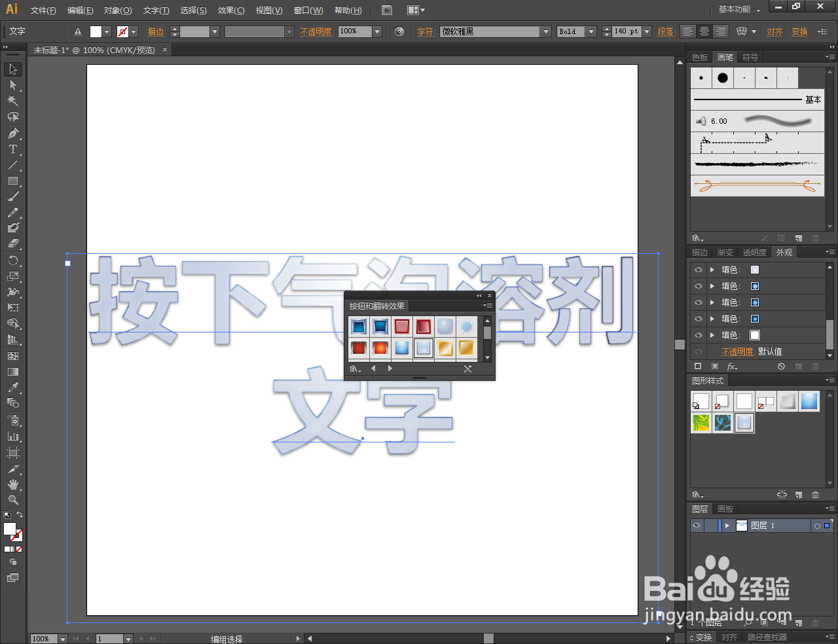Viewport: 838px width, 644px height.
Task: Select the Zoom tool
Action: point(13,500)
